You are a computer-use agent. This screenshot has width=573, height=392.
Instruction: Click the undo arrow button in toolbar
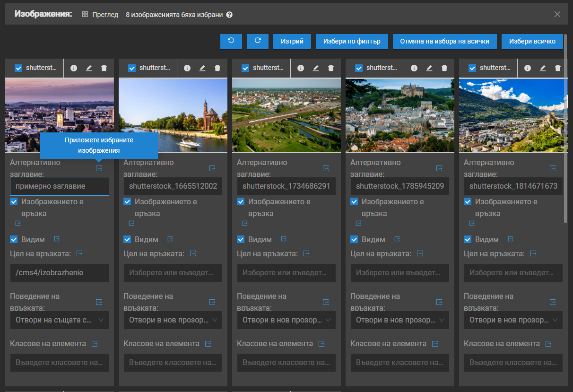[231, 41]
